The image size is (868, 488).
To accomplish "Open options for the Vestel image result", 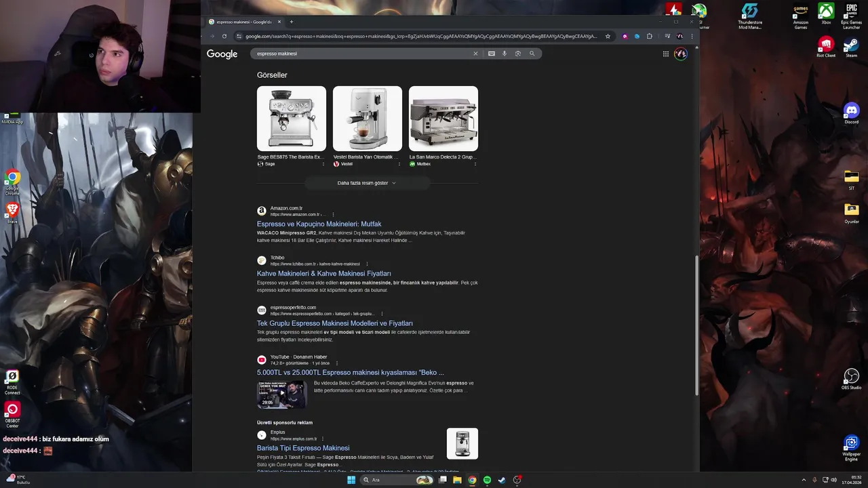I will (x=399, y=164).
